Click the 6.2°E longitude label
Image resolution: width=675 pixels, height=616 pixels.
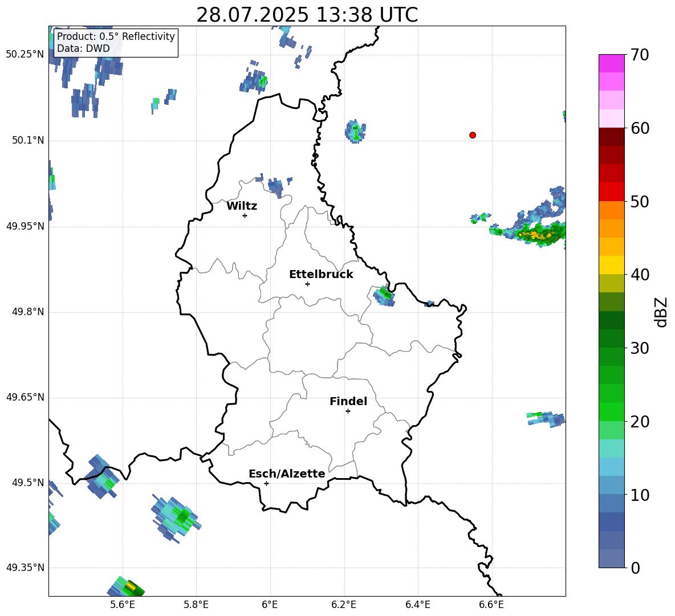(344, 605)
